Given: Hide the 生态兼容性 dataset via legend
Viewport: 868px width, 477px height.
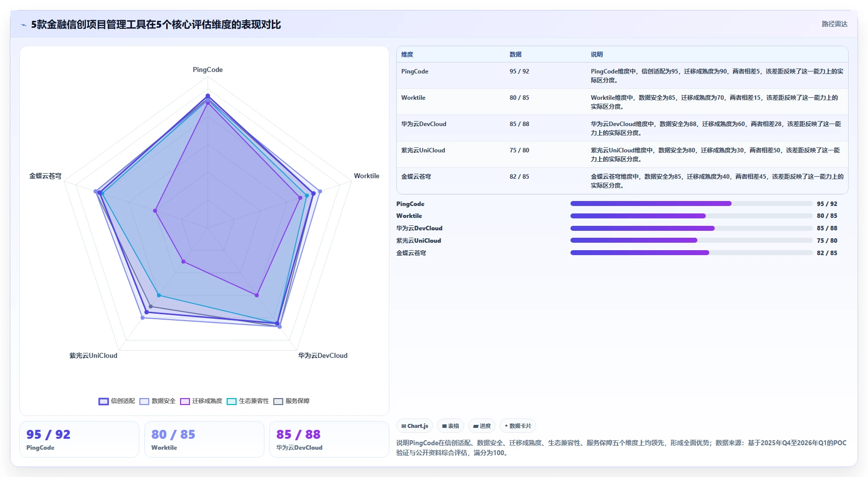Looking at the screenshot, I should coord(232,402).
